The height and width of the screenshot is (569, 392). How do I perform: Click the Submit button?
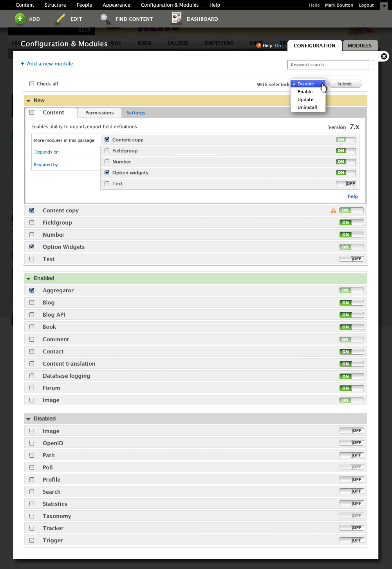[345, 84]
